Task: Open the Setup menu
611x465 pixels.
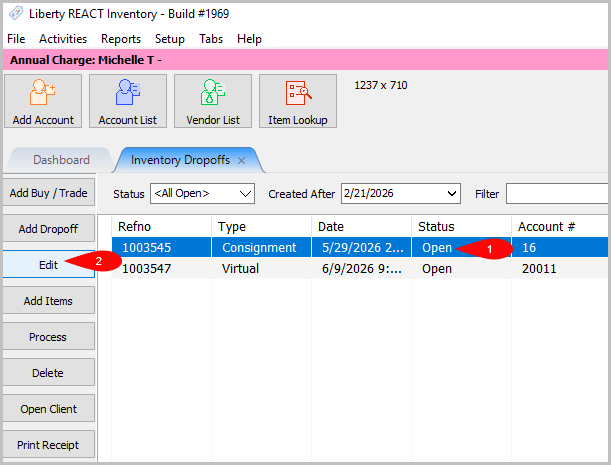Action: pos(170,39)
